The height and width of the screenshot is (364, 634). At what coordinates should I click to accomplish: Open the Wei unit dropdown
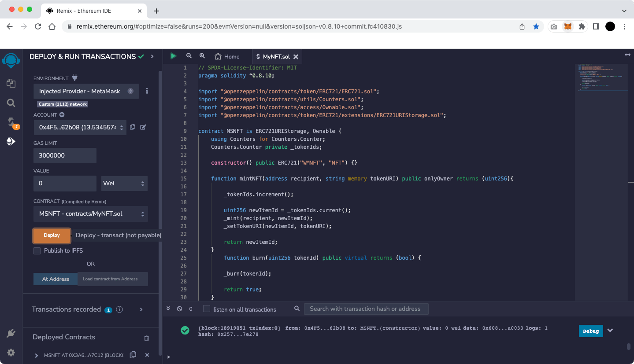(124, 183)
